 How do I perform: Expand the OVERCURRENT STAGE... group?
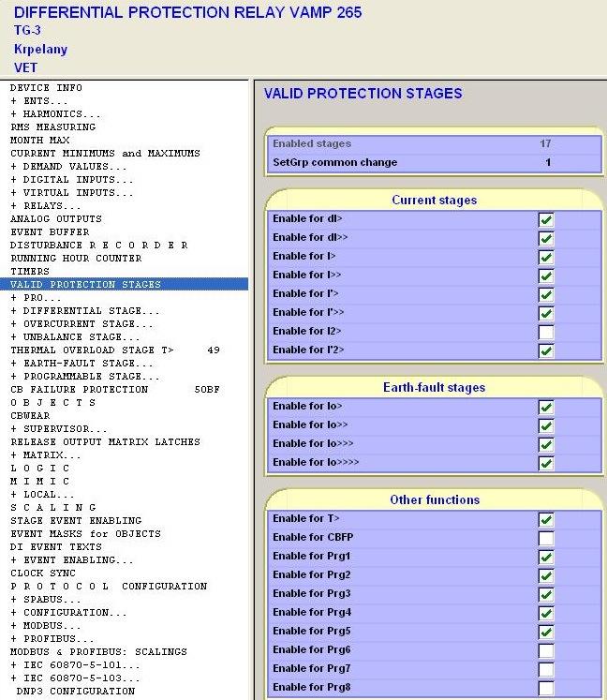[x=82, y=323]
